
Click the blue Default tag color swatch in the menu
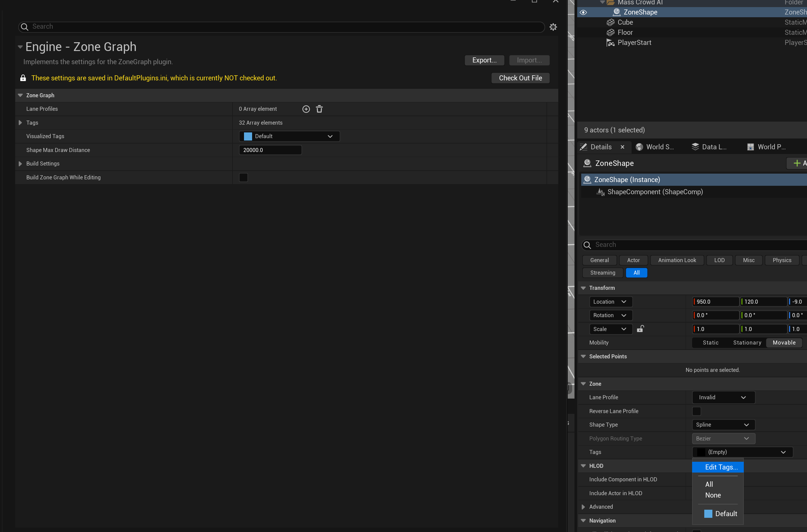point(708,514)
